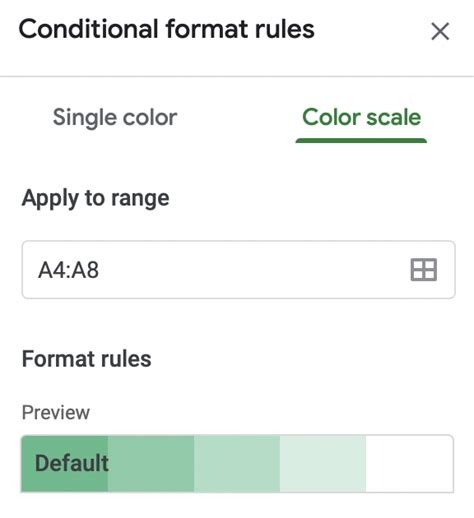Open the Default color scale preview dropdown

(x=237, y=463)
